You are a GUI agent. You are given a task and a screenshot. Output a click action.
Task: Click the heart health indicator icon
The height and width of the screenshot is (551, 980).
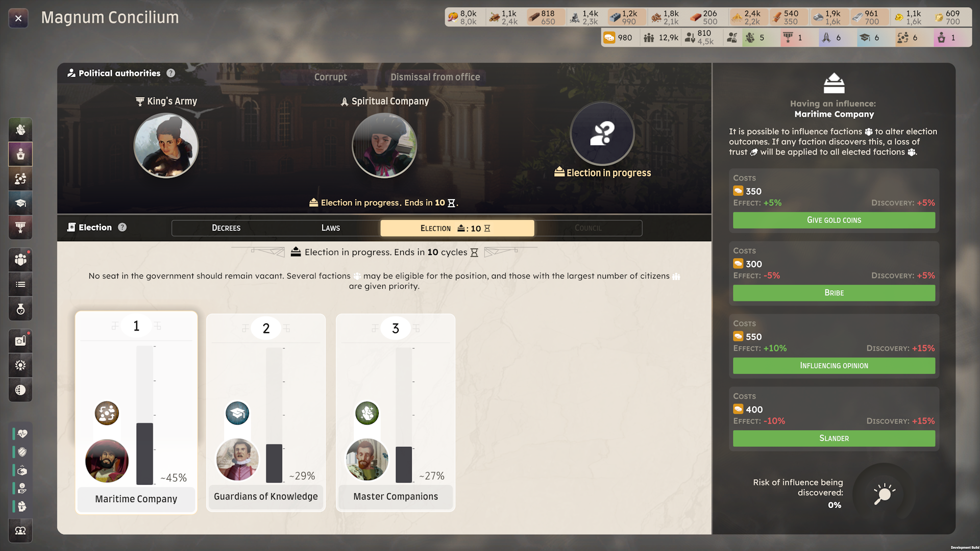point(22,434)
